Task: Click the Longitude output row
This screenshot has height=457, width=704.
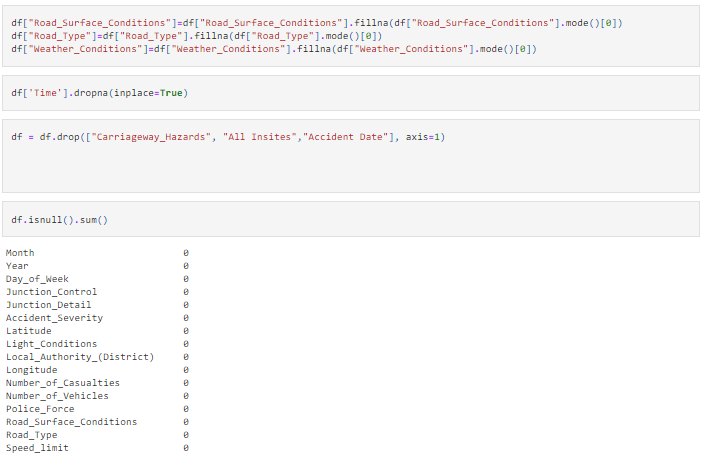Action: pyautogui.click(x=97, y=370)
